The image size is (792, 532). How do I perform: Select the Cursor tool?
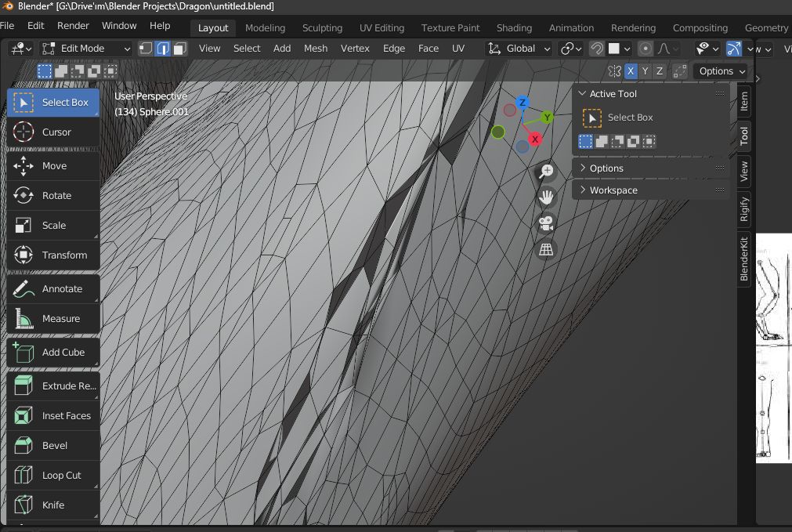click(x=53, y=132)
